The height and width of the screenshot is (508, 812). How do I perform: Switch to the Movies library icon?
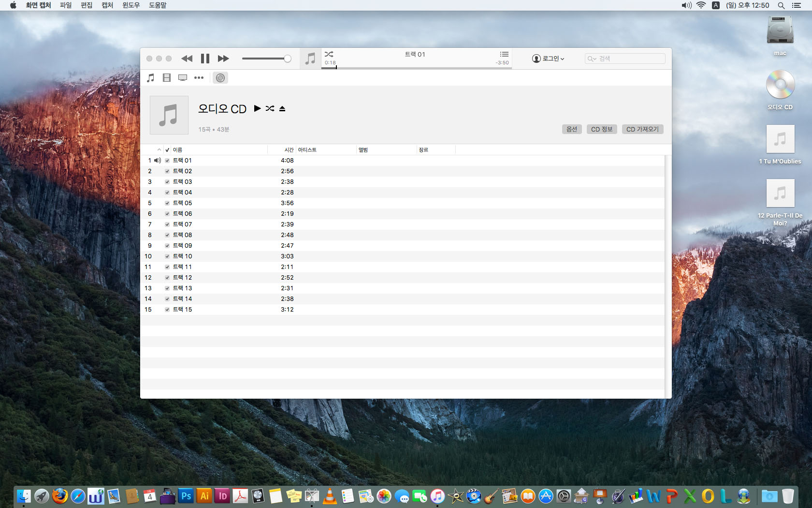pyautogui.click(x=167, y=78)
